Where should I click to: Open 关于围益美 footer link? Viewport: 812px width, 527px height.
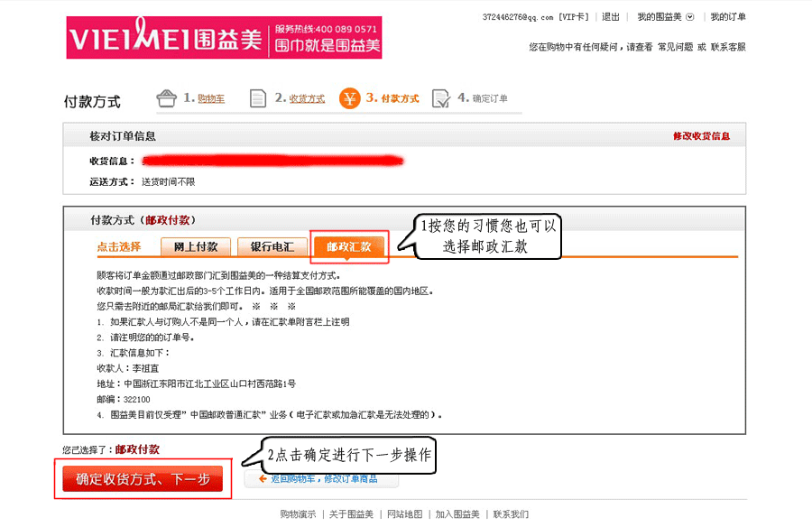coord(351,514)
